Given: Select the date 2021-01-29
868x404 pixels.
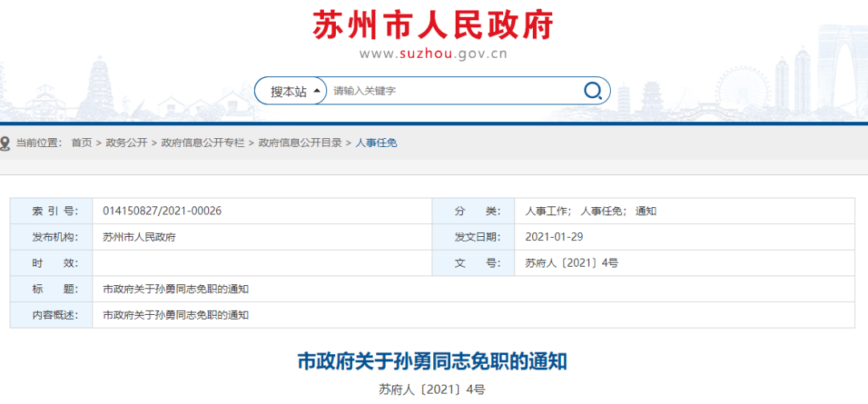Looking at the screenshot, I should click(554, 237).
